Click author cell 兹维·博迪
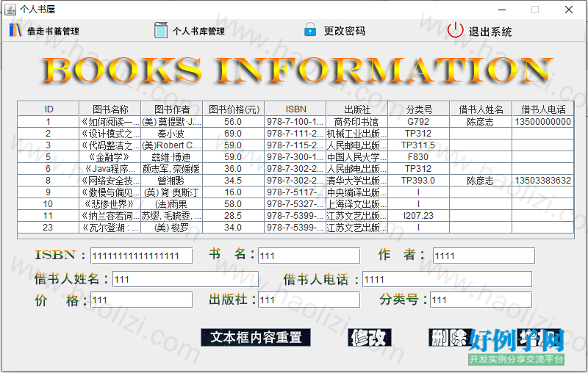 click(x=172, y=157)
